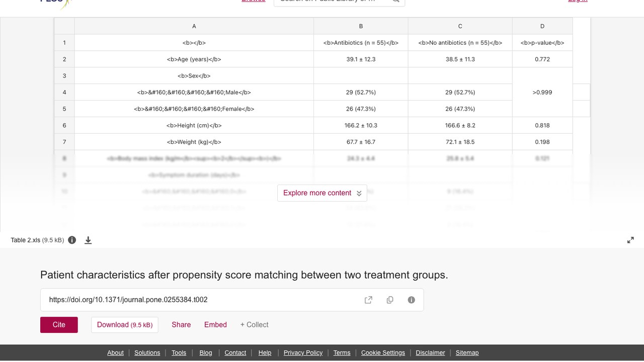The image size is (644, 362).
Task: Open Solutions footer link
Action: coord(147,353)
